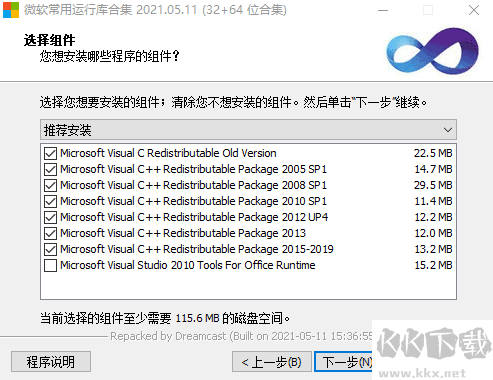Uncheck Visual C Redistributable Old Version
The height and width of the screenshot is (380, 493).
pyautogui.click(x=50, y=153)
